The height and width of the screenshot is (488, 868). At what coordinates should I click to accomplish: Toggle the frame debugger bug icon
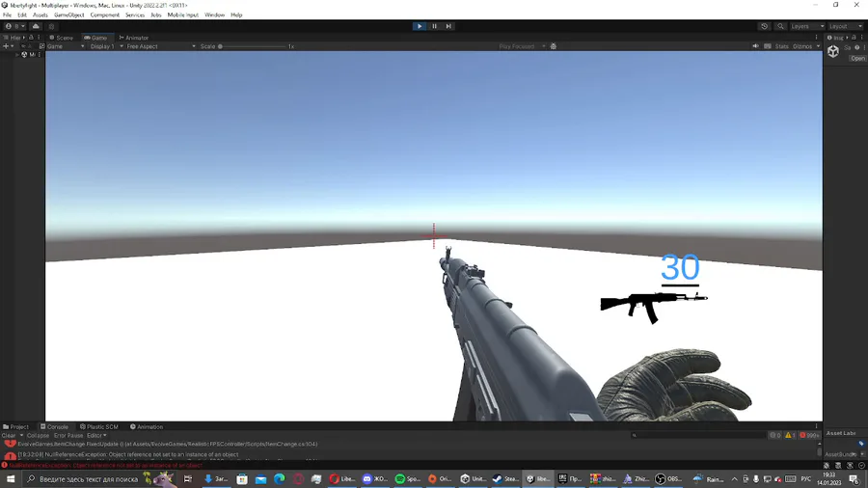[553, 46]
